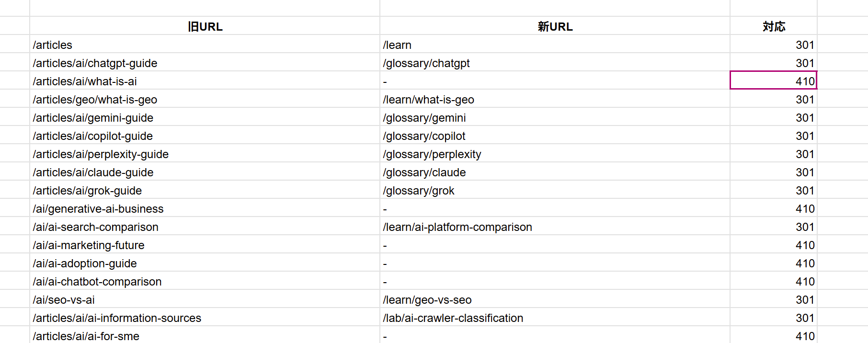Select the /learn/ai-platform-comparison cell
The width and height of the screenshot is (868, 343).
tap(555, 227)
